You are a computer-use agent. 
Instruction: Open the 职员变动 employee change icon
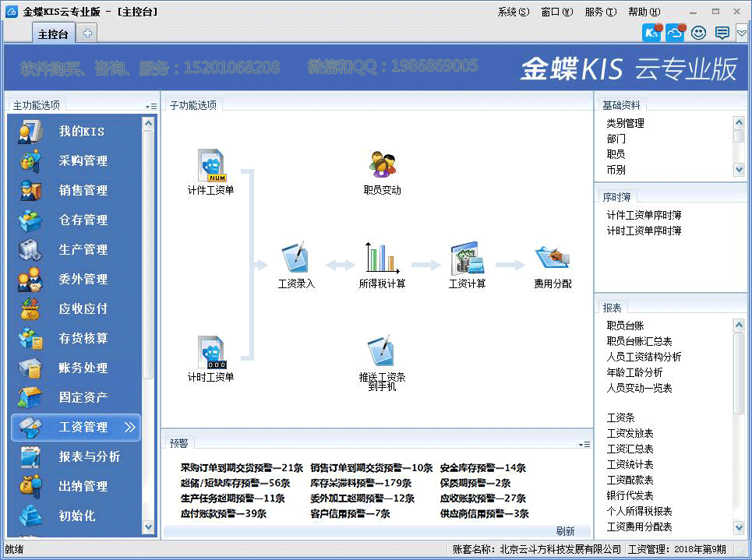(382, 165)
